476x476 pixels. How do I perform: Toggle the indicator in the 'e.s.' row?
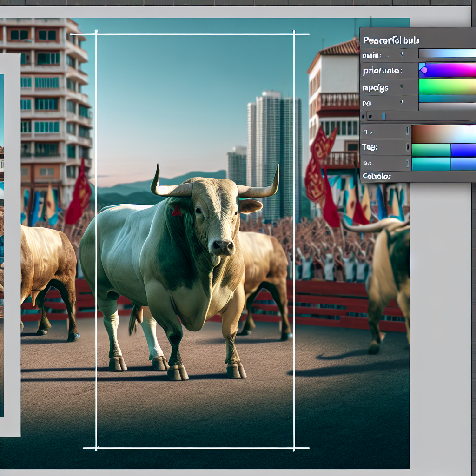[408, 163]
